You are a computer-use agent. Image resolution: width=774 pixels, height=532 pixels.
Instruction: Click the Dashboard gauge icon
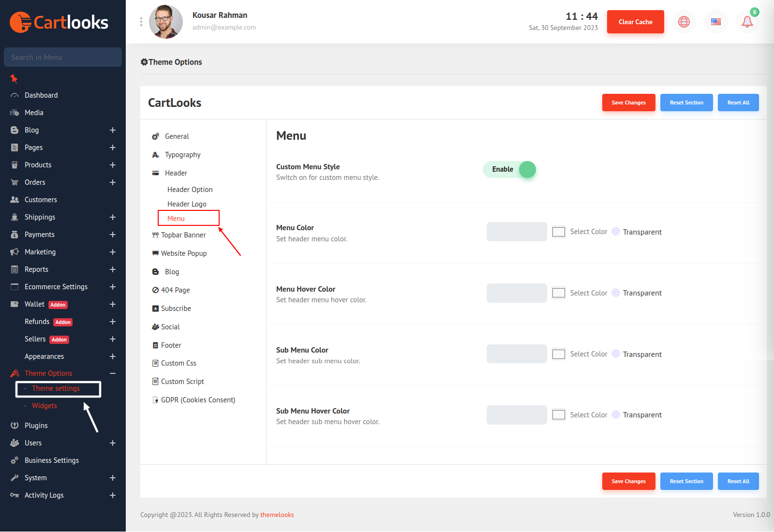click(x=15, y=96)
